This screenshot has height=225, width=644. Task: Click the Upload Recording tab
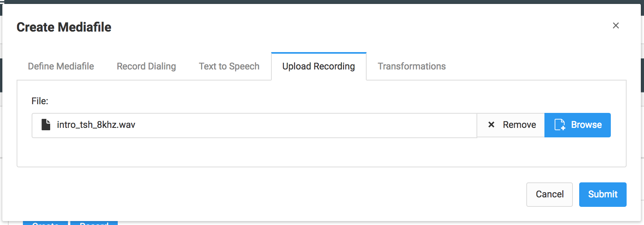point(319,66)
